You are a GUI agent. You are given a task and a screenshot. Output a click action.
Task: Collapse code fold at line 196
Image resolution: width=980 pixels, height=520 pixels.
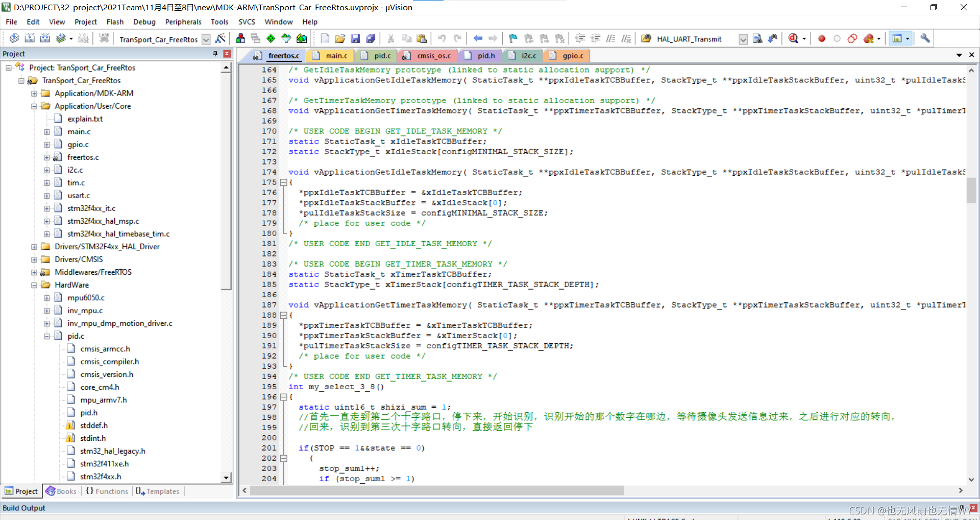pos(283,397)
